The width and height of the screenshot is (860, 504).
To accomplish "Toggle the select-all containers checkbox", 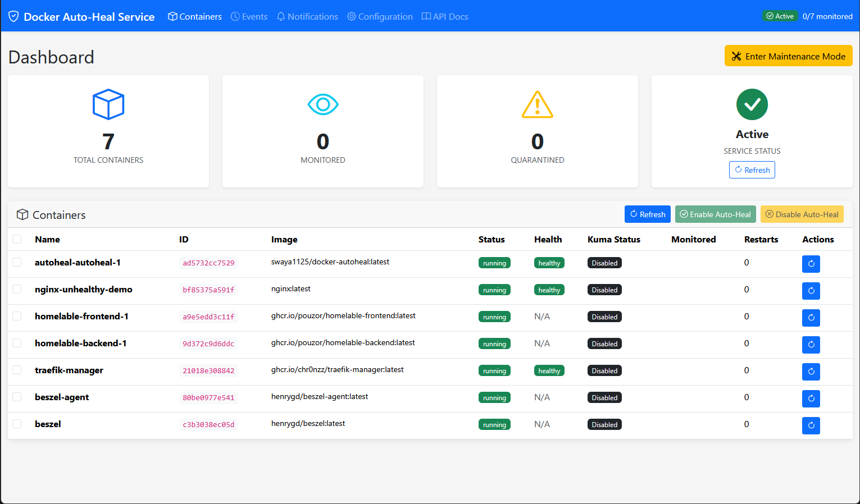I will click(17, 239).
